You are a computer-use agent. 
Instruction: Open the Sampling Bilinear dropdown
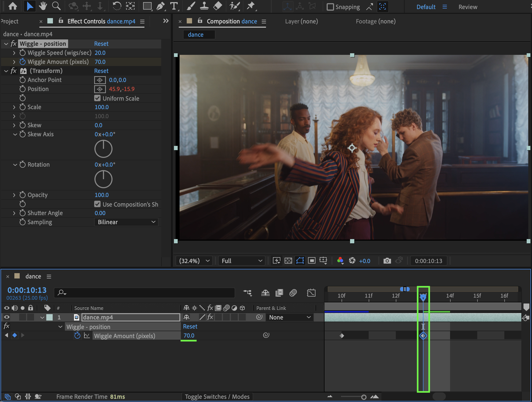pos(126,222)
